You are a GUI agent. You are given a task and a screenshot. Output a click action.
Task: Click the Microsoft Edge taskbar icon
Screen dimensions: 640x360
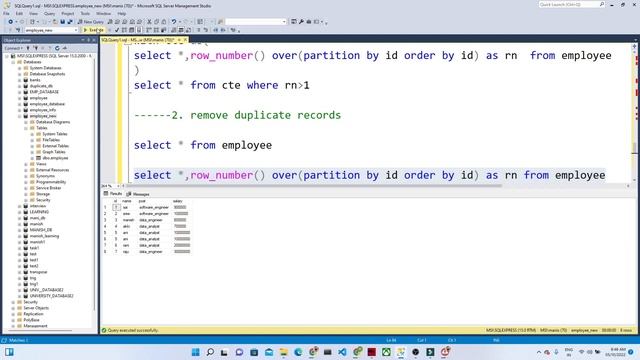click(x=298, y=352)
